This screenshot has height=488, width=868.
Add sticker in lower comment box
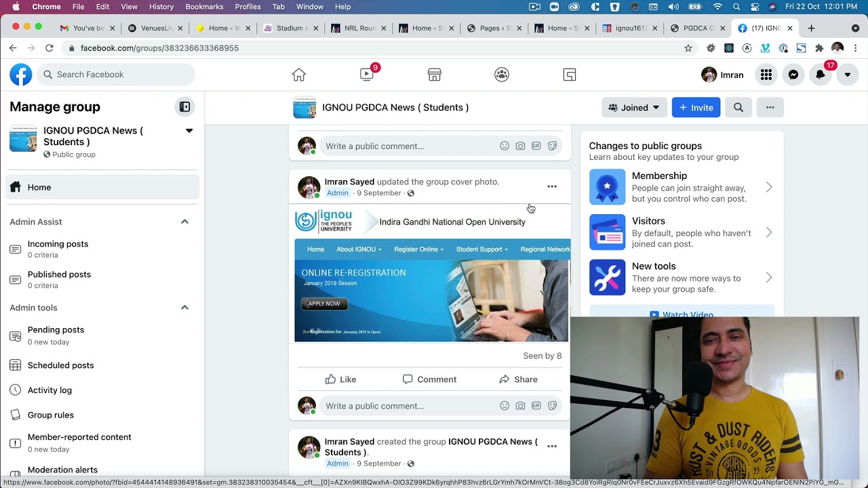coord(553,406)
